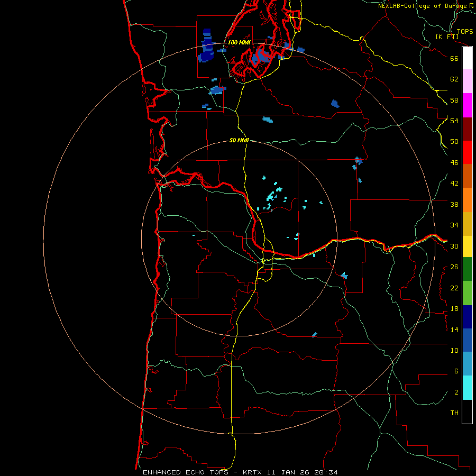Click the "30" legend value
The height and width of the screenshot is (476, 476).
pyautogui.click(x=454, y=246)
